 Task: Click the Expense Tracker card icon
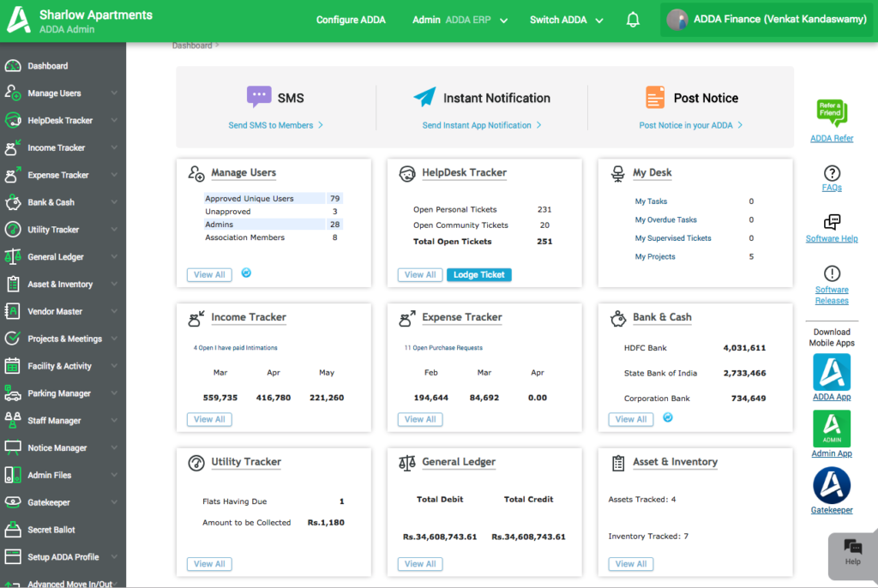coord(407,318)
